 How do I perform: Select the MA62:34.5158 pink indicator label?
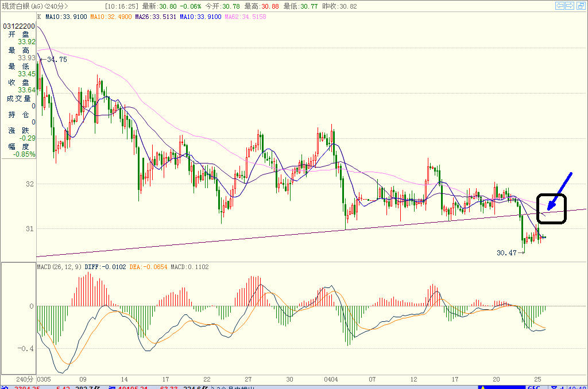[245, 17]
